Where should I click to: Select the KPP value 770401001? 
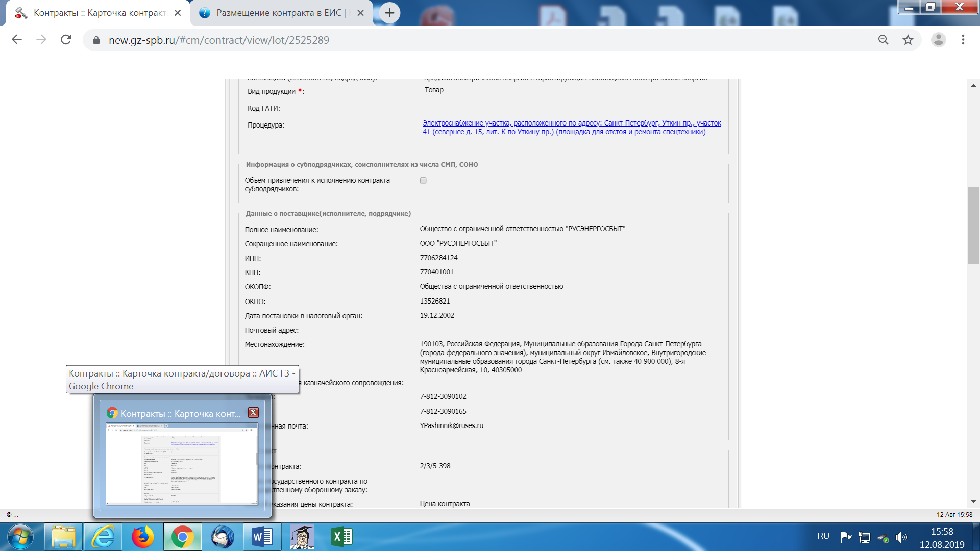point(437,272)
